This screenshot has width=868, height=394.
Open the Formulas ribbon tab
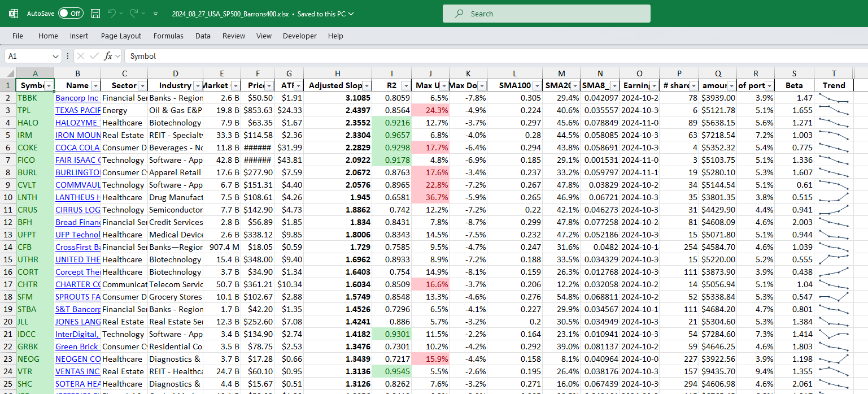168,36
